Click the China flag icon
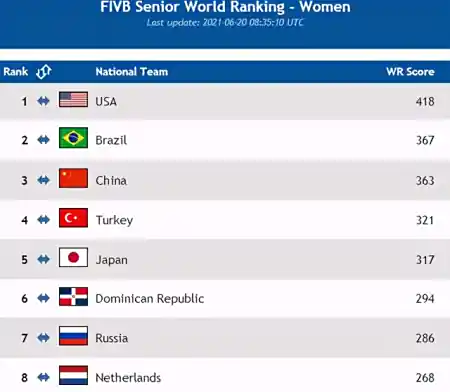The image size is (450, 392). (73, 178)
